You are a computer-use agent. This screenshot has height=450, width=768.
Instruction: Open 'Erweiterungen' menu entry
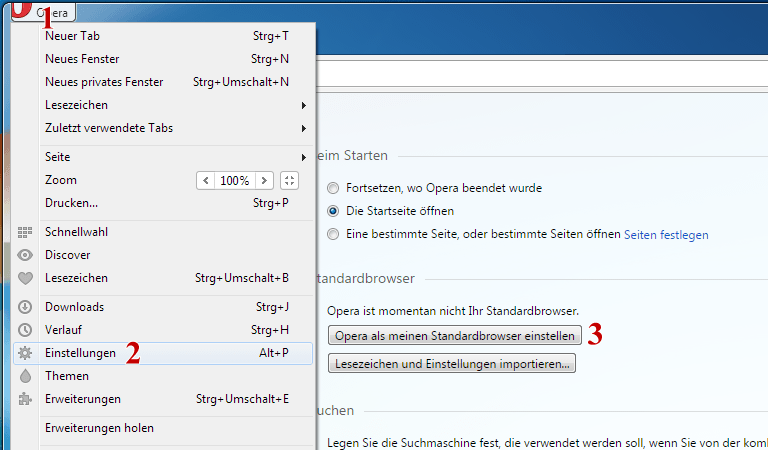click(x=163, y=399)
